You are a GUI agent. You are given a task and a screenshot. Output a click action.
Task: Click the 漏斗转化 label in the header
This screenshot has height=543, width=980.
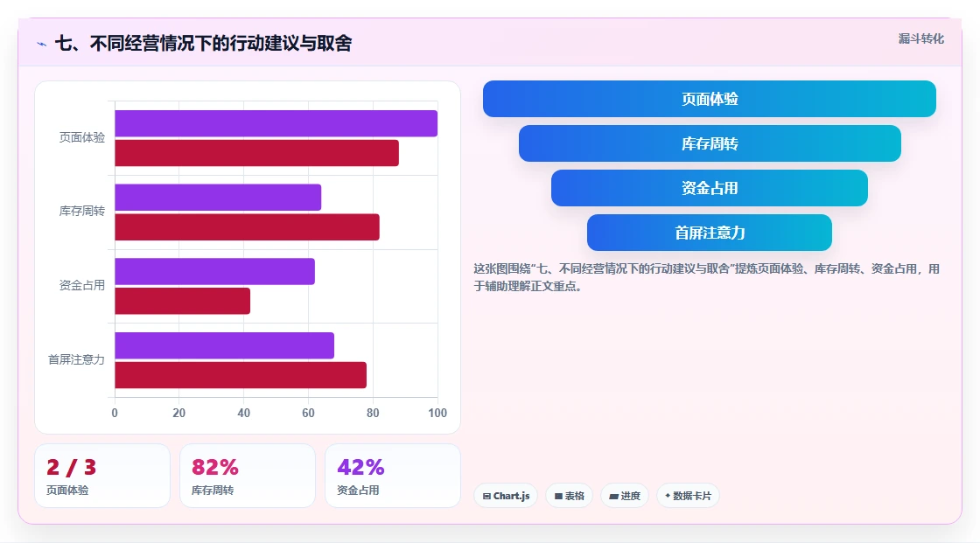[920, 38]
